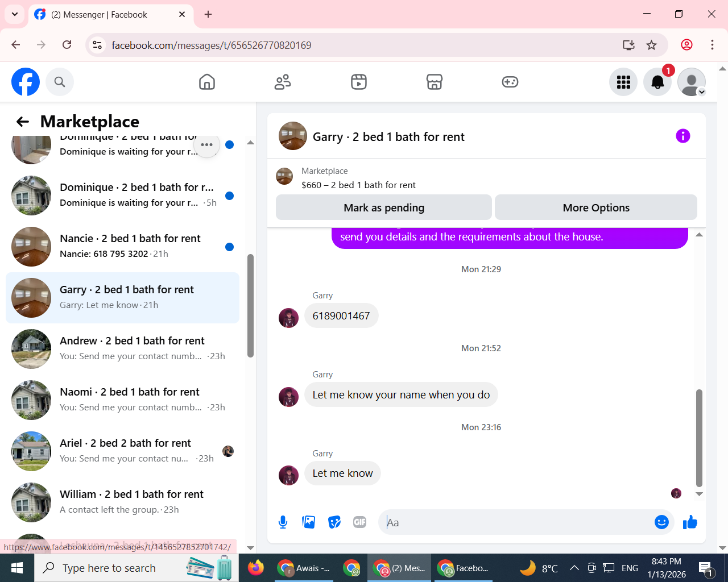
Task: Click the 'Let me know your name when you do' message
Action: 401,394
